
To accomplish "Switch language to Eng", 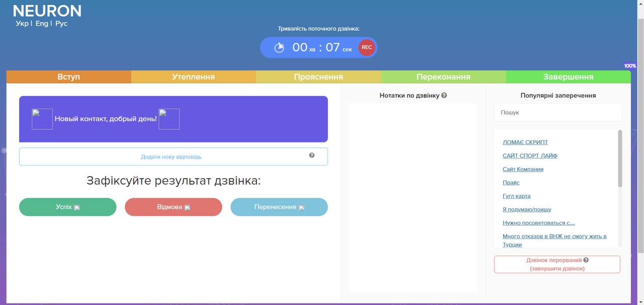I will (x=42, y=23).
